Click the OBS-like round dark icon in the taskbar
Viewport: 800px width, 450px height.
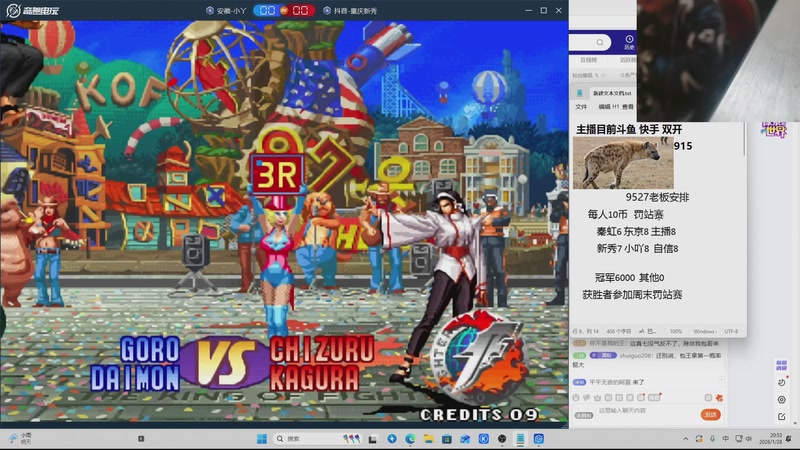(x=502, y=439)
